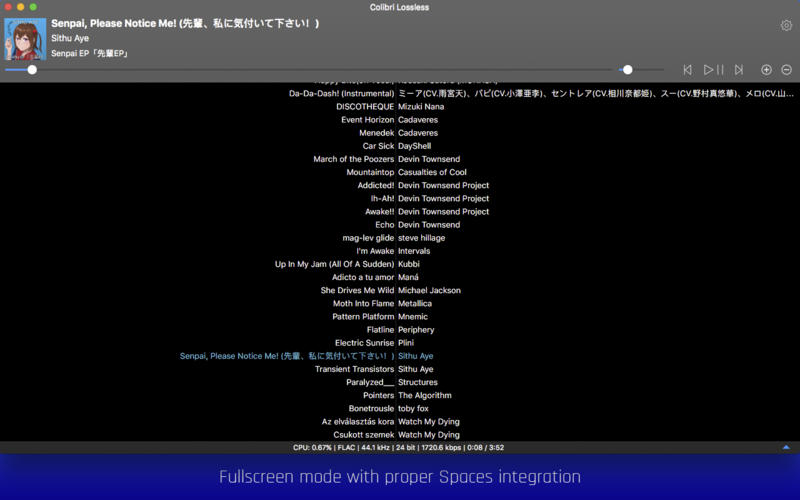This screenshot has width=800, height=500.
Task: Click artist Casualties of Cool
Action: [432, 172]
